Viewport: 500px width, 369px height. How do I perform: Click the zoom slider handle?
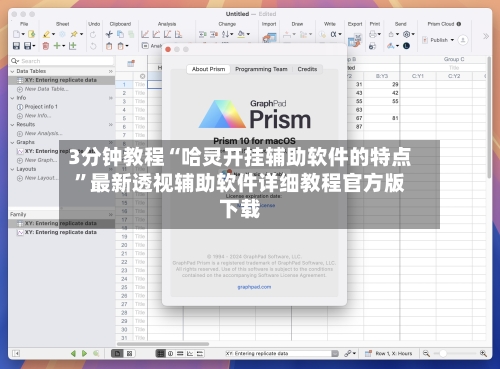[443, 353]
